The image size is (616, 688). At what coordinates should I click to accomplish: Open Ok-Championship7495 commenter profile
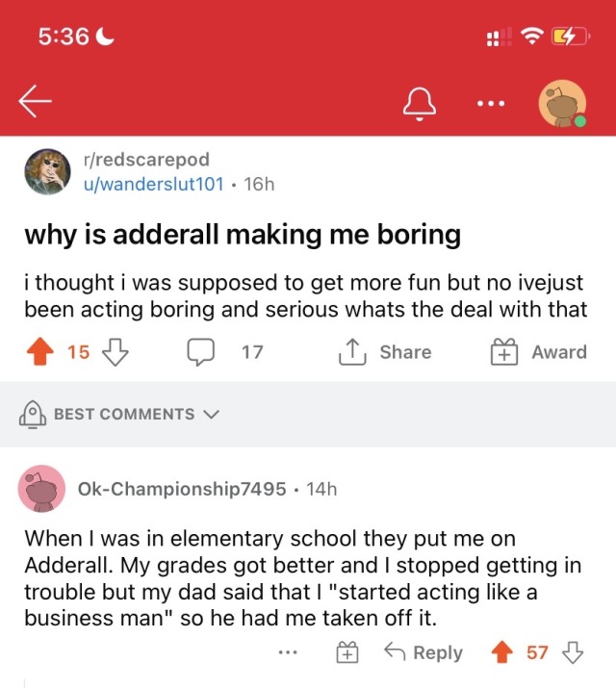click(182, 489)
